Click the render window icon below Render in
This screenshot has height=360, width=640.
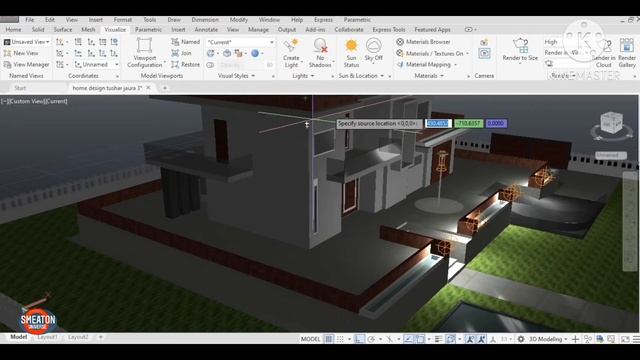pos(549,64)
